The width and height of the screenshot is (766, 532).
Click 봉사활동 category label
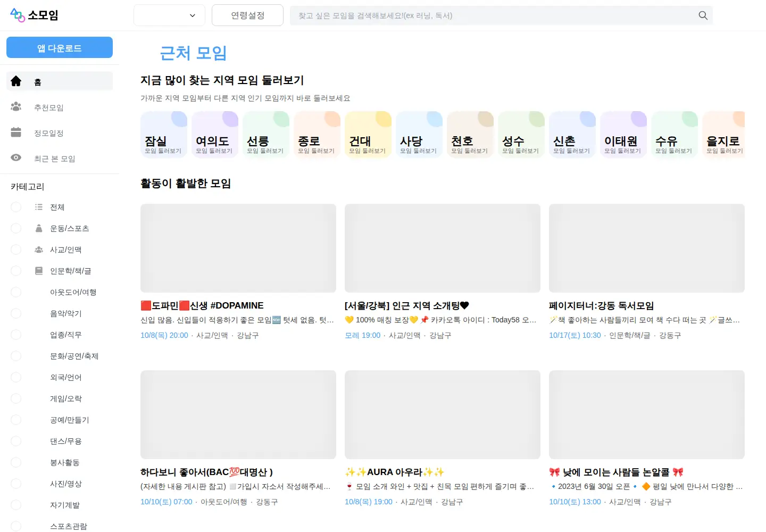point(65,462)
